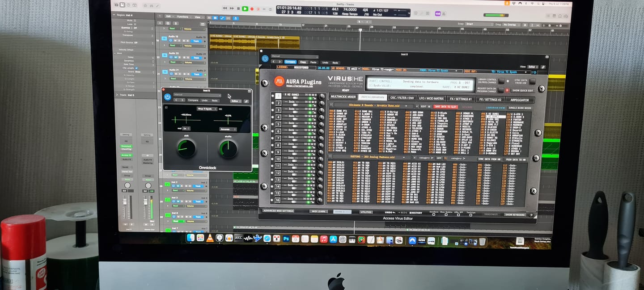
Task: Toggle the LEDs OFF checkbox
Action: point(458,214)
